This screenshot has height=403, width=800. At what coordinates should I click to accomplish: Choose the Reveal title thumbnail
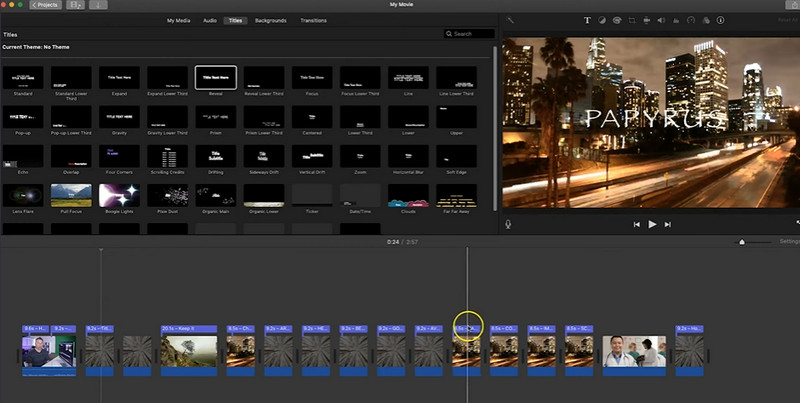tap(216, 78)
